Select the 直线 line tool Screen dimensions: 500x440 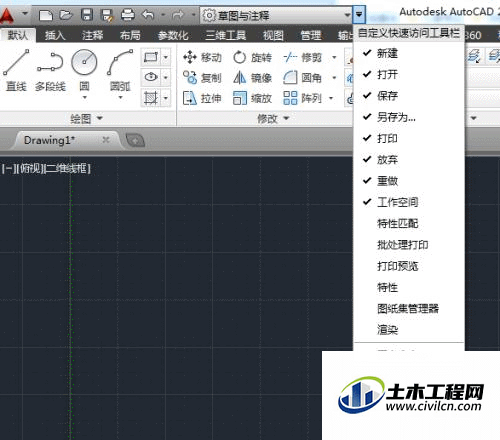coord(16,71)
